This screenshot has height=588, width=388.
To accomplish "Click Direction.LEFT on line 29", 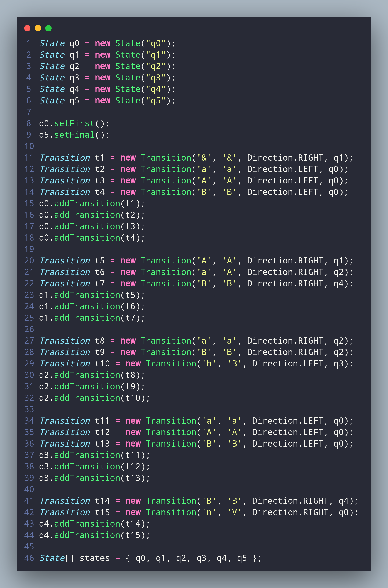I will (288, 364).
